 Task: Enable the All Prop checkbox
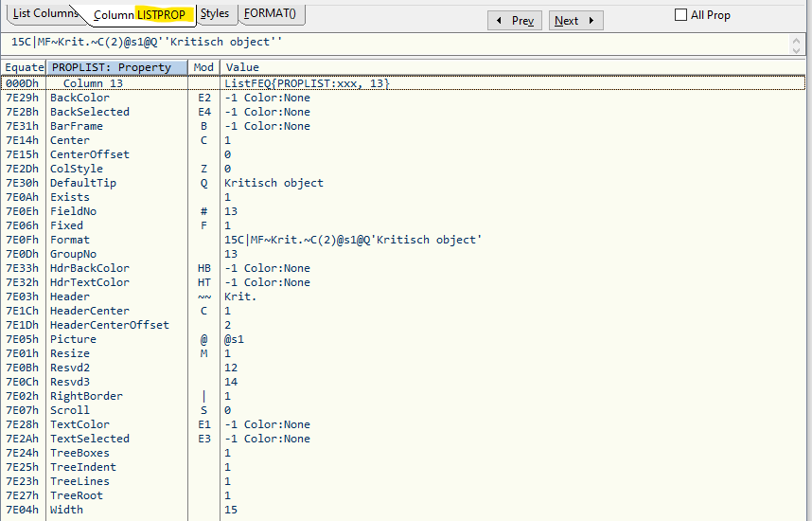[680, 15]
